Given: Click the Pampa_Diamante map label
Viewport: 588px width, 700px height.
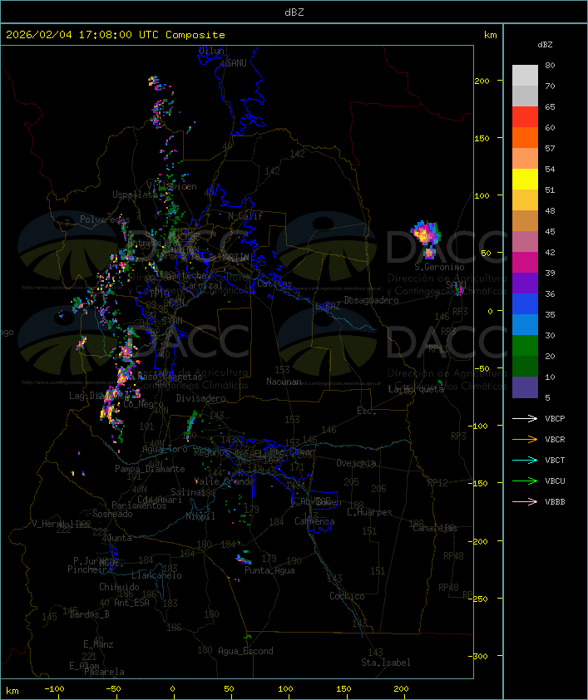Looking at the screenshot, I should click(x=150, y=469).
